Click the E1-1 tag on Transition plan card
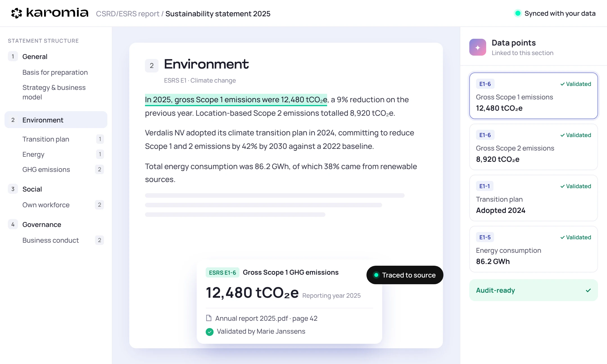 click(484, 186)
